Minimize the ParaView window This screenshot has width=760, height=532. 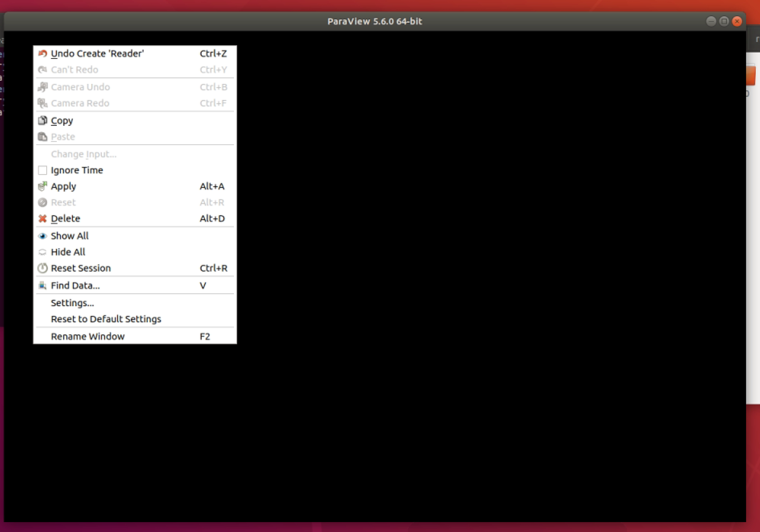click(711, 21)
